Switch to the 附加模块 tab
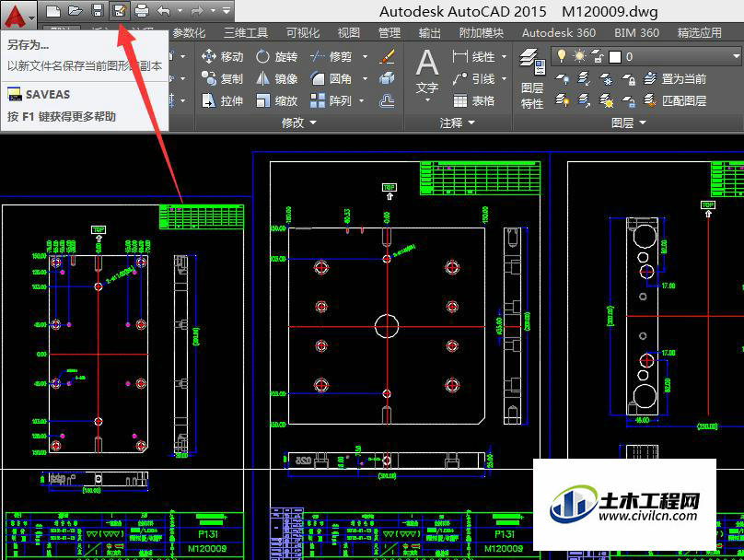 (482, 33)
